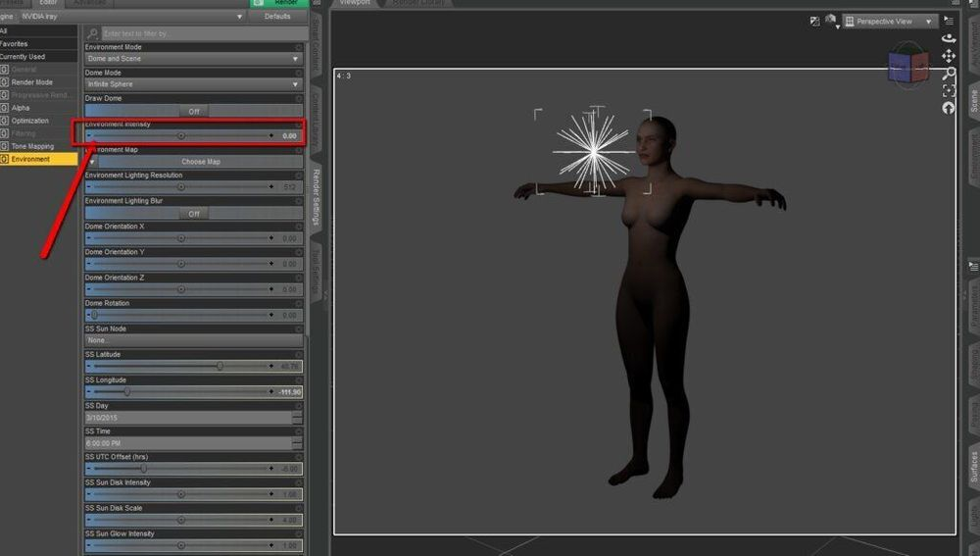Click the Environment Intensity slider handle
Screen dimensions: 980x556
(x=181, y=135)
